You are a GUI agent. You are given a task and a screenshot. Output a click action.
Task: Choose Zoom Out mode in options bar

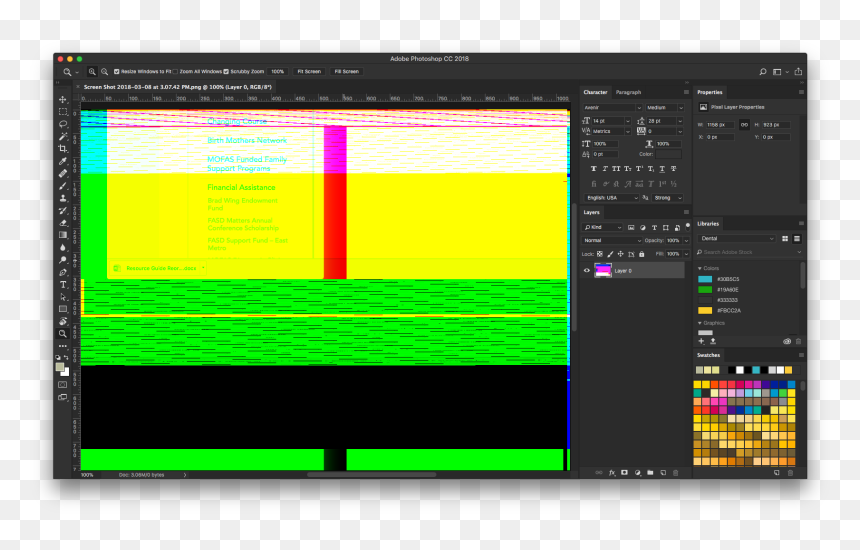coord(104,72)
